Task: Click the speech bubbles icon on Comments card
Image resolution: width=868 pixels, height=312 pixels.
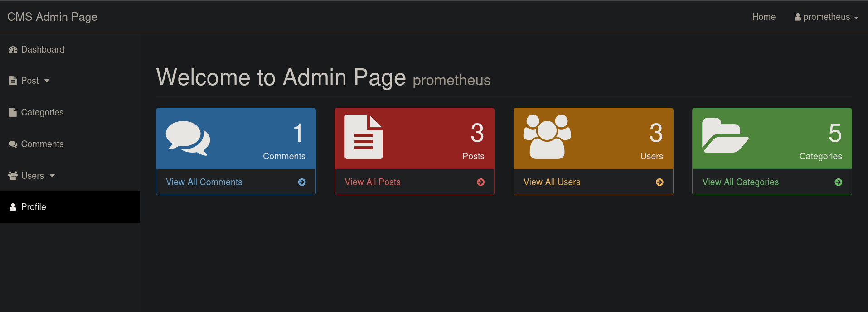Action: coord(188,138)
